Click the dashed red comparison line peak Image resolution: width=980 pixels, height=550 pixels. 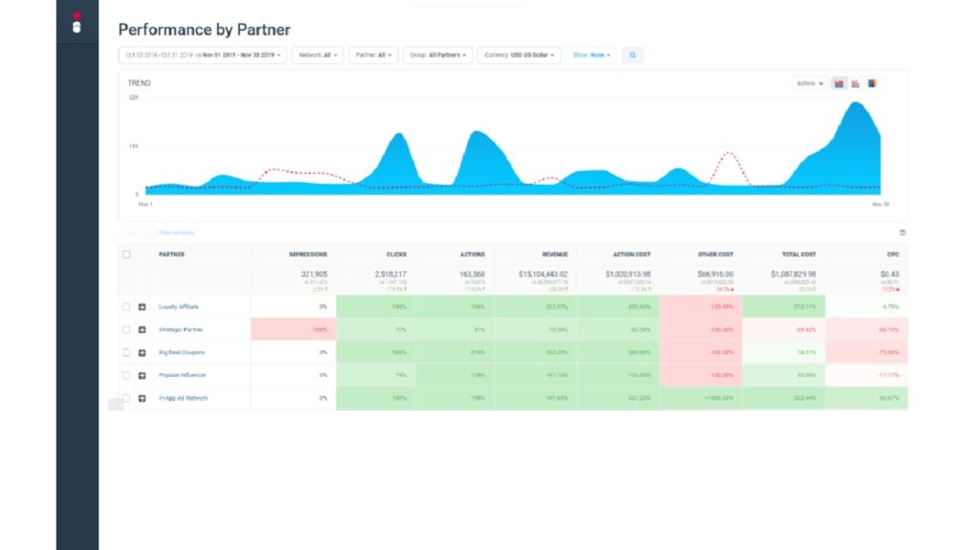click(728, 153)
